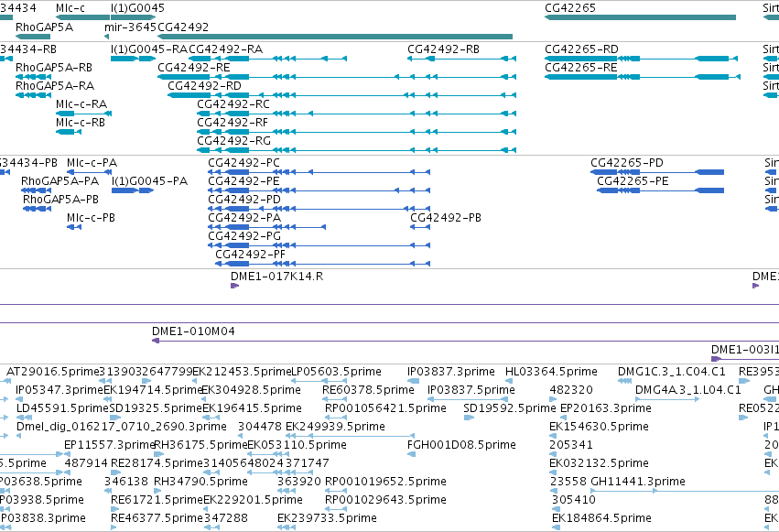779x532 pixels.
Task: Select protein CG42492-PA
Action: click(x=266, y=227)
